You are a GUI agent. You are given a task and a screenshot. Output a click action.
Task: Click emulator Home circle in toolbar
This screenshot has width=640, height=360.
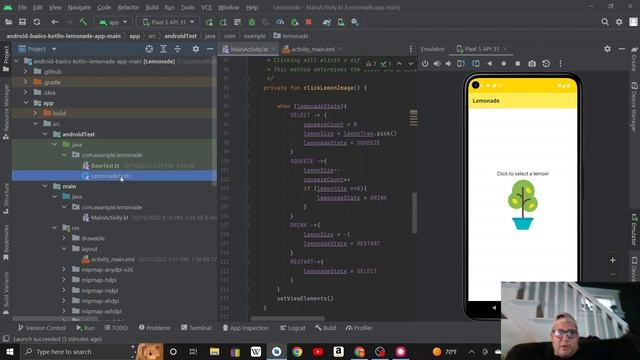coord(504,64)
